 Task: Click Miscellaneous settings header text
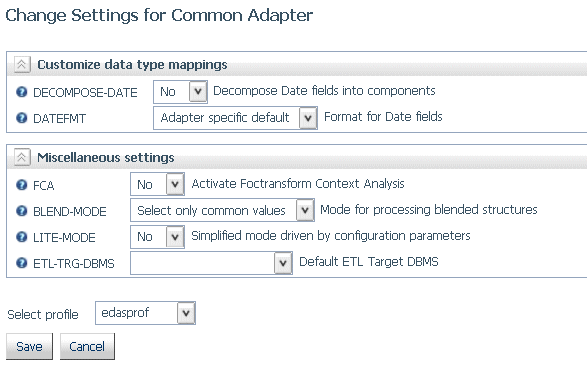[106, 158]
